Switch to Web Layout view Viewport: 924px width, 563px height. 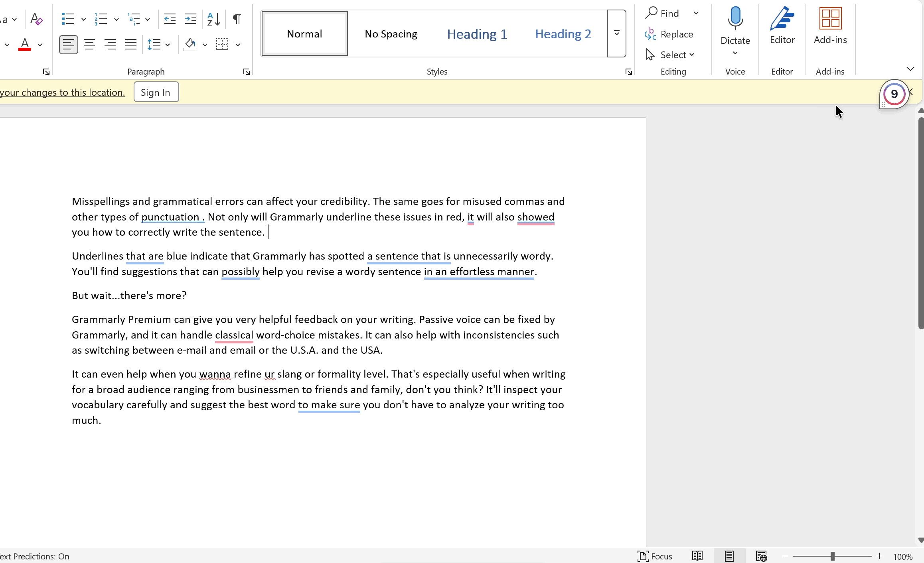[x=761, y=556]
